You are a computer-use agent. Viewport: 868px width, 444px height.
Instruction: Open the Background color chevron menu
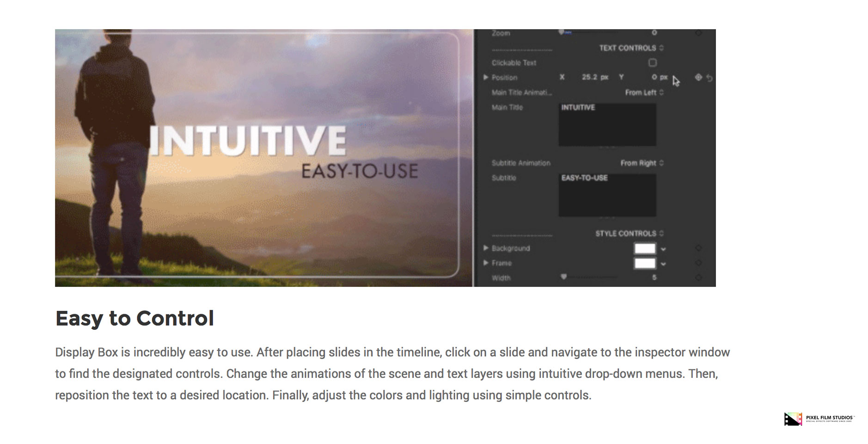pos(663,249)
